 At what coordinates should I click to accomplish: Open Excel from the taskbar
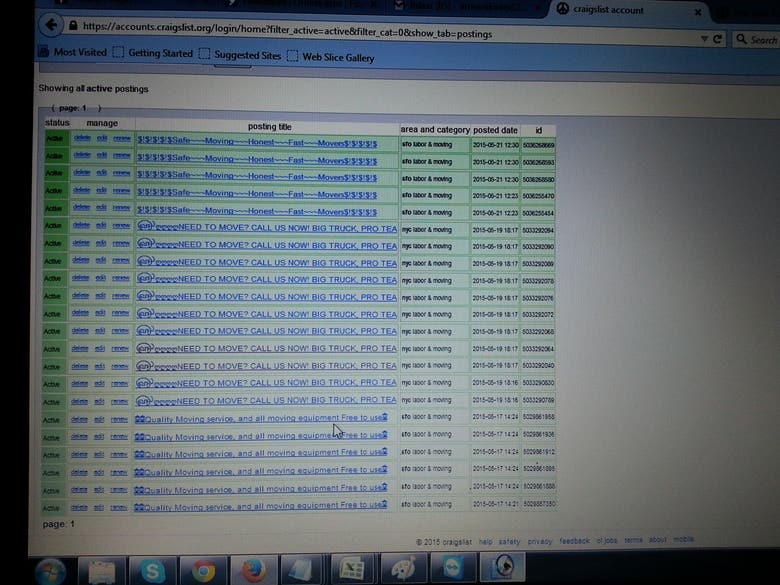(x=352, y=569)
